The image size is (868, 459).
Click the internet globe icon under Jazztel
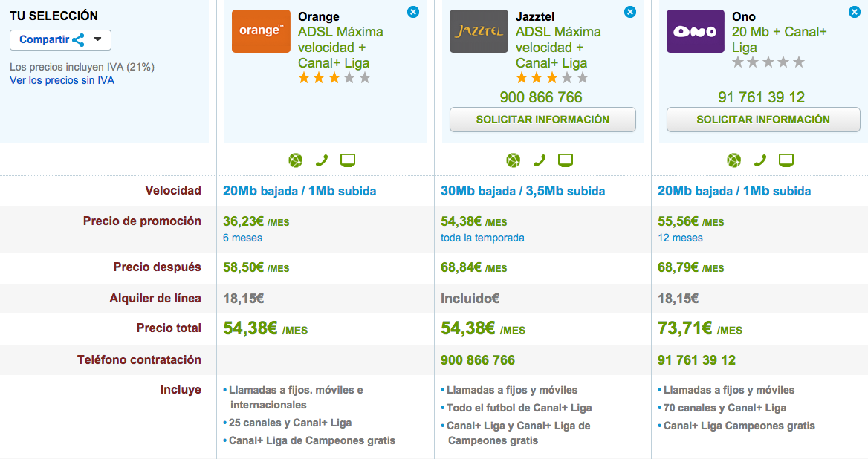click(x=514, y=160)
